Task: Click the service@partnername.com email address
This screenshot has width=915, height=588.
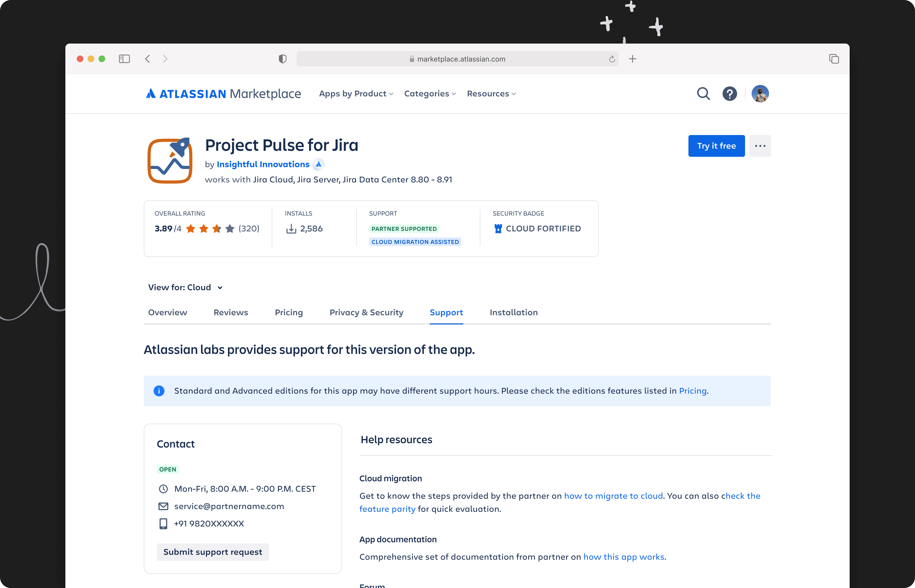Action: tap(229, 506)
